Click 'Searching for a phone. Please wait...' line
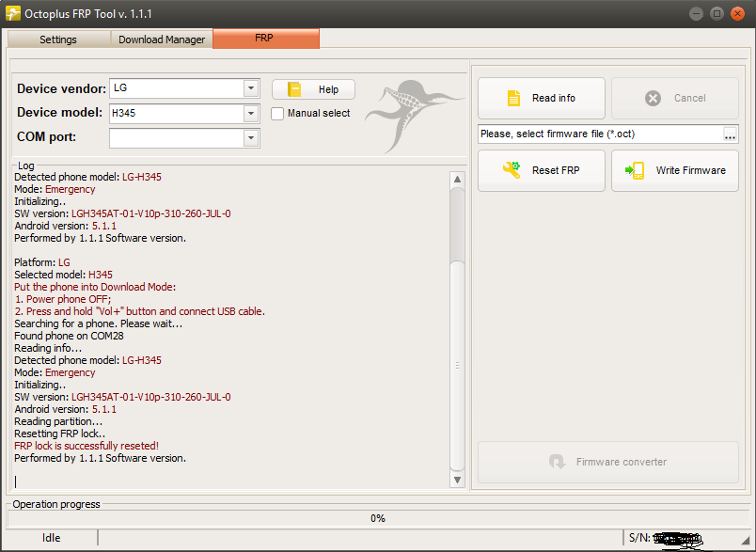This screenshot has height=552, width=756. point(99,324)
